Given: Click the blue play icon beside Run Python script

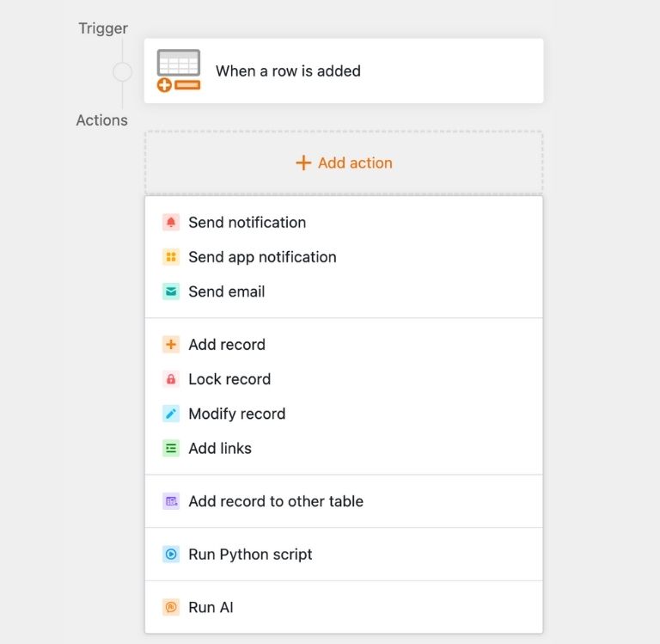Looking at the screenshot, I should coord(171,555).
